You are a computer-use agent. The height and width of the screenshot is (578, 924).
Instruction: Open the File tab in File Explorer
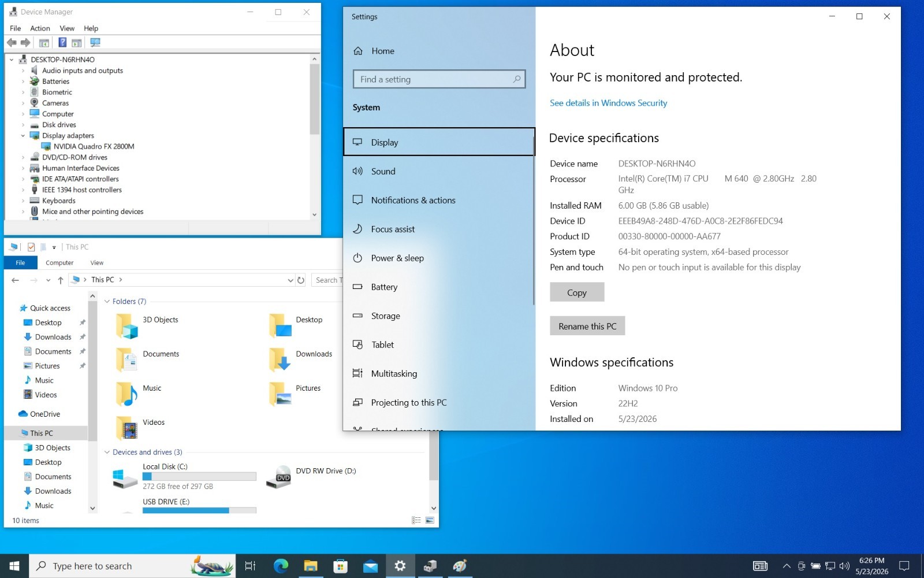tap(20, 262)
